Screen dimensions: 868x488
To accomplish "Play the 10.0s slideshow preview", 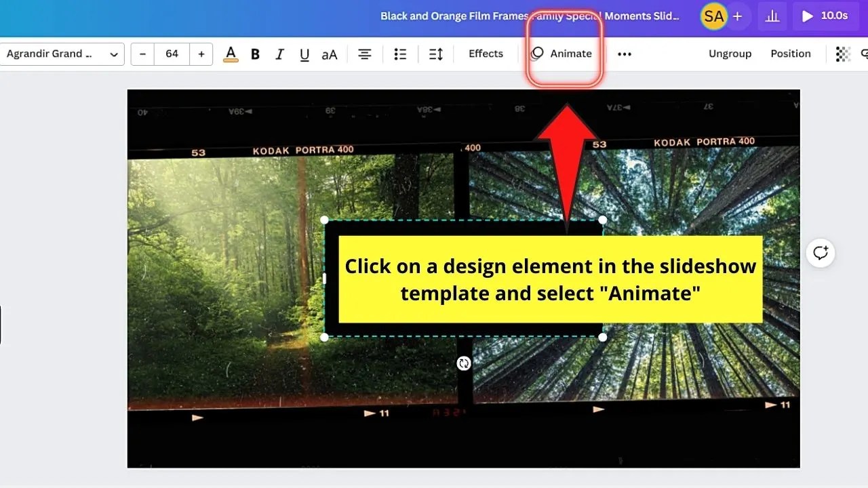I will coord(825,16).
